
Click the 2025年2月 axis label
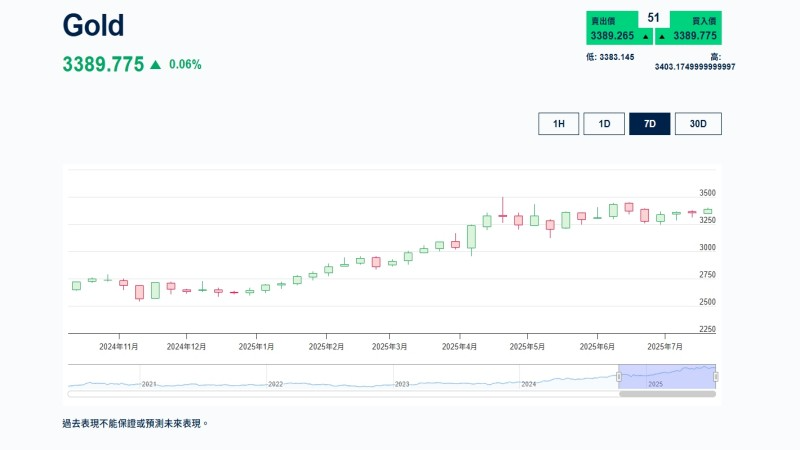pyautogui.click(x=326, y=346)
